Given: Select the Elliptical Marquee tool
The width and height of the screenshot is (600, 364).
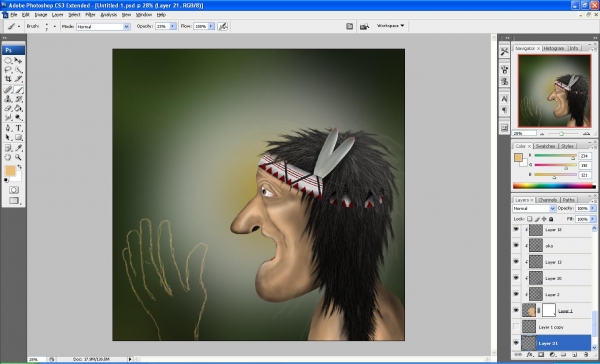Looking at the screenshot, I should pos(8,61).
